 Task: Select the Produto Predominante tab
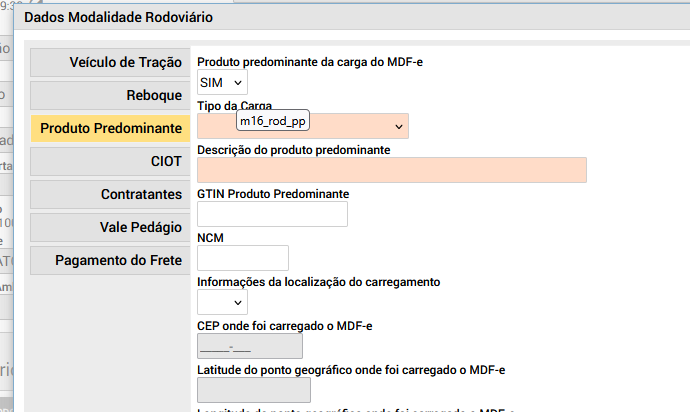[110, 129]
